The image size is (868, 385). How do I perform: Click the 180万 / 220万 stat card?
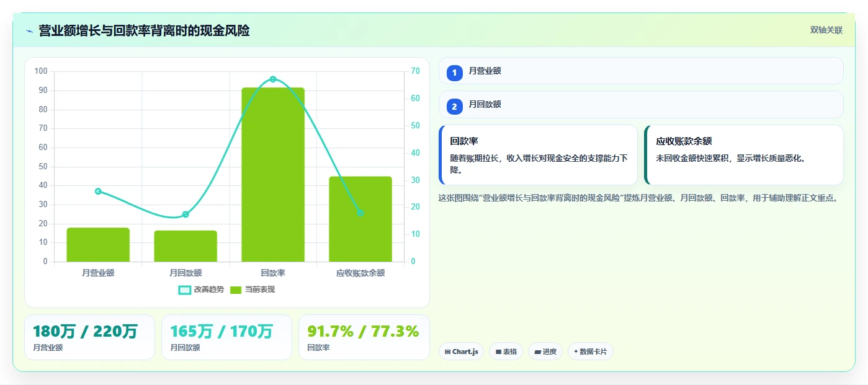coord(89,337)
